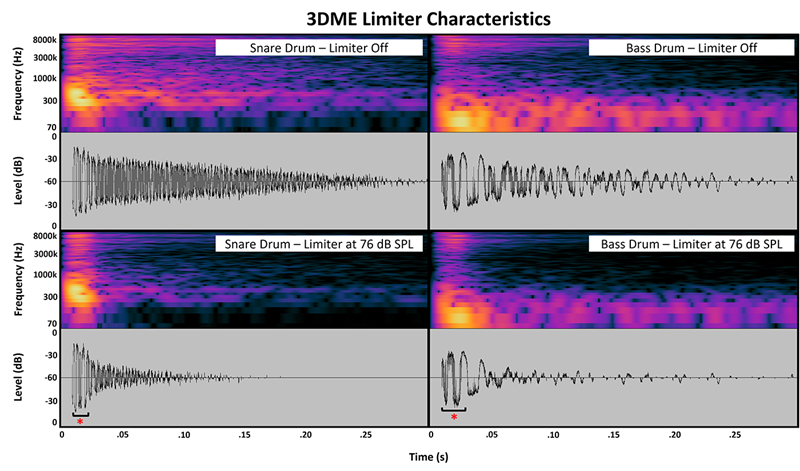
Task: Click the Bass Drum Limiter Off waveform plot
Action: tap(614, 181)
